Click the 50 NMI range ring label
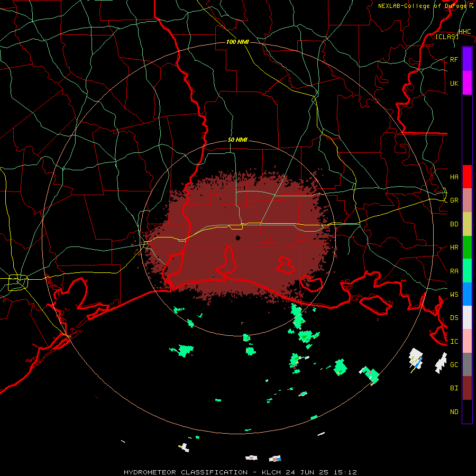The width and height of the screenshot is (476, 476). tap(237, 140)
